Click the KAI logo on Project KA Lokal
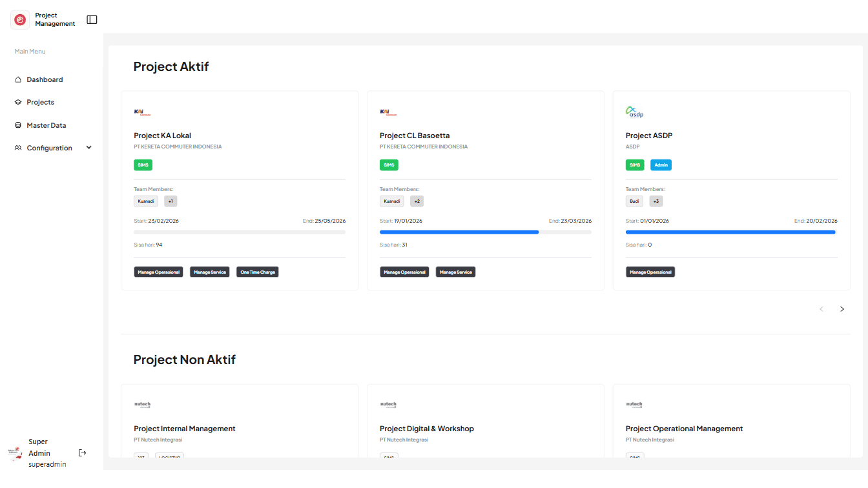This screenshot has height=488, width=868. [x=142, y=112]
